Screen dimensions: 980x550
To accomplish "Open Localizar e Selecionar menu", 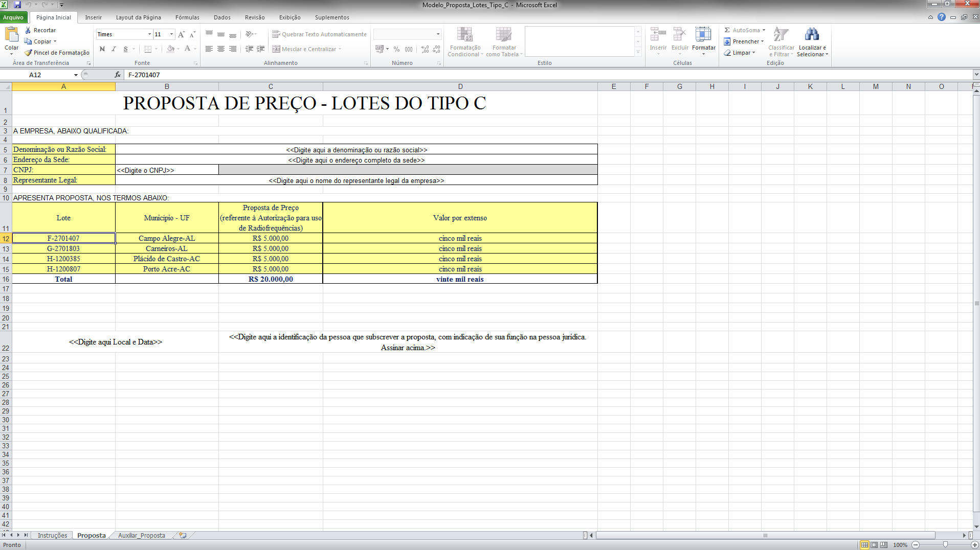I will tap(812, 42).
